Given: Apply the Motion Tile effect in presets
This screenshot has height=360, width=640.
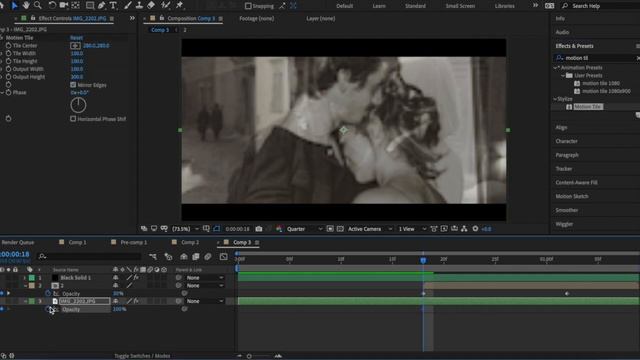Looking at the screenshot, I should click(x=588, y=107).
